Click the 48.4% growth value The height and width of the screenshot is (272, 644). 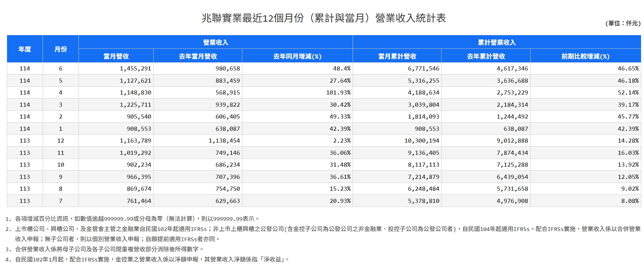342,68
